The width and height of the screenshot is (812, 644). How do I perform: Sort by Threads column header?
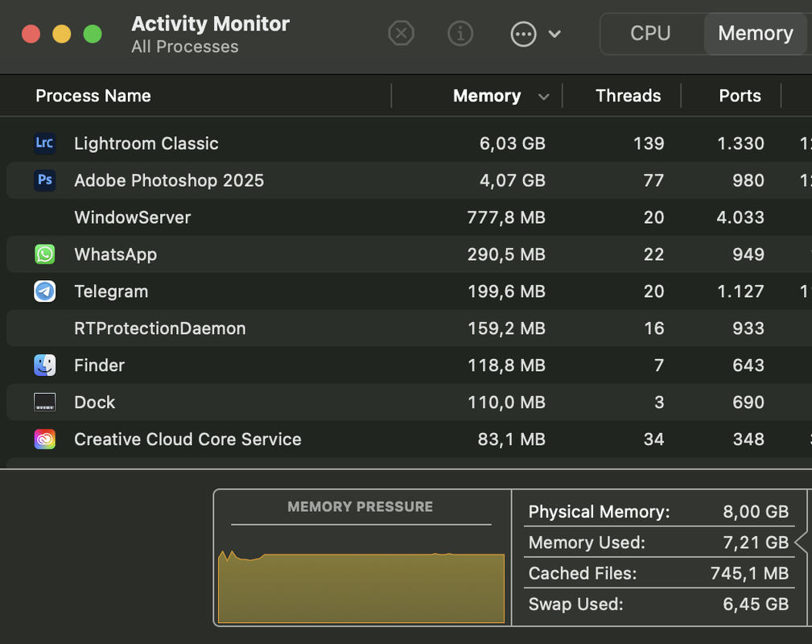coord(629,96)
